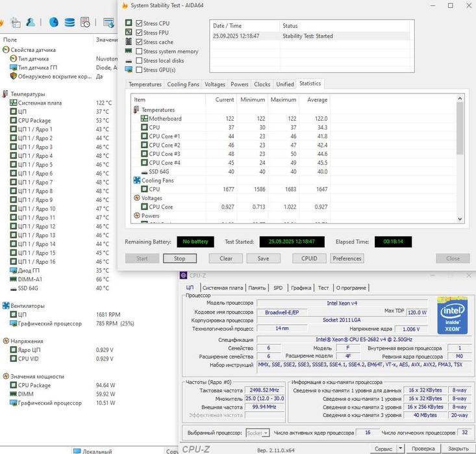Click the Powers icon in statistics list
Image resolution: width=476 pixels, height=454 pixels.
point(137,215)
